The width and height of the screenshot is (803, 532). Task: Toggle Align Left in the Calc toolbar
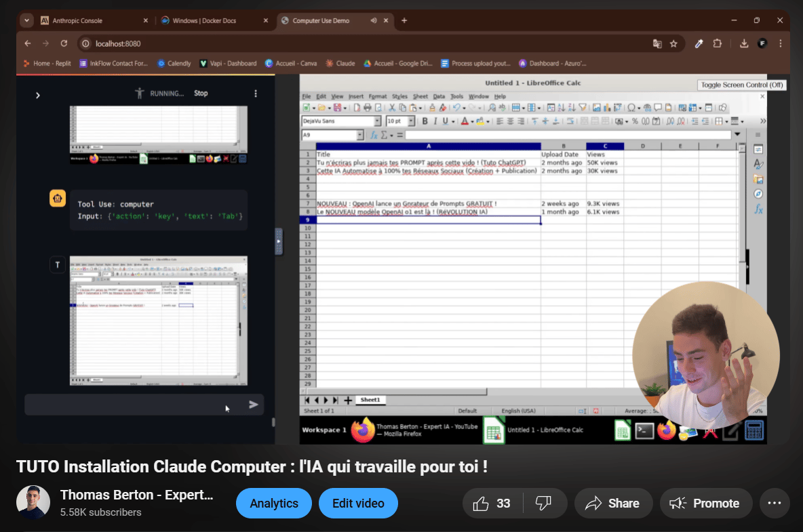click(499, 121)
